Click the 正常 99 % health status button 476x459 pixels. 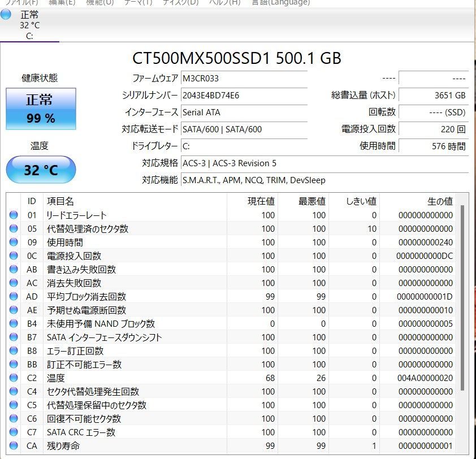tap(41, 109)
